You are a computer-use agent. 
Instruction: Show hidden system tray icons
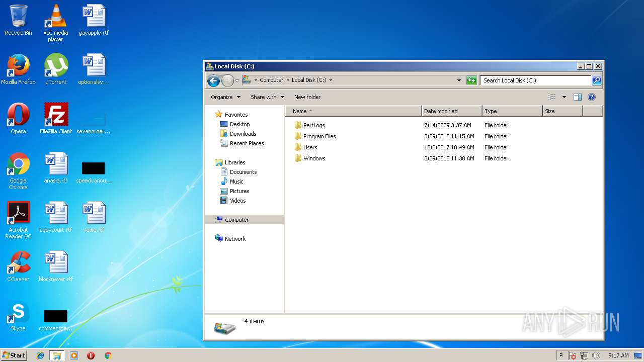click(x=561, y=355)
